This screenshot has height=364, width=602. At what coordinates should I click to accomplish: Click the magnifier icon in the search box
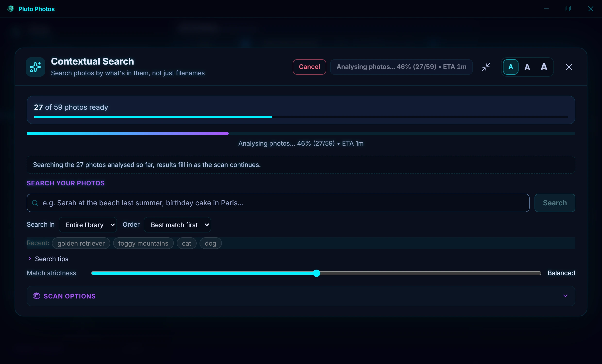[35, 203]
